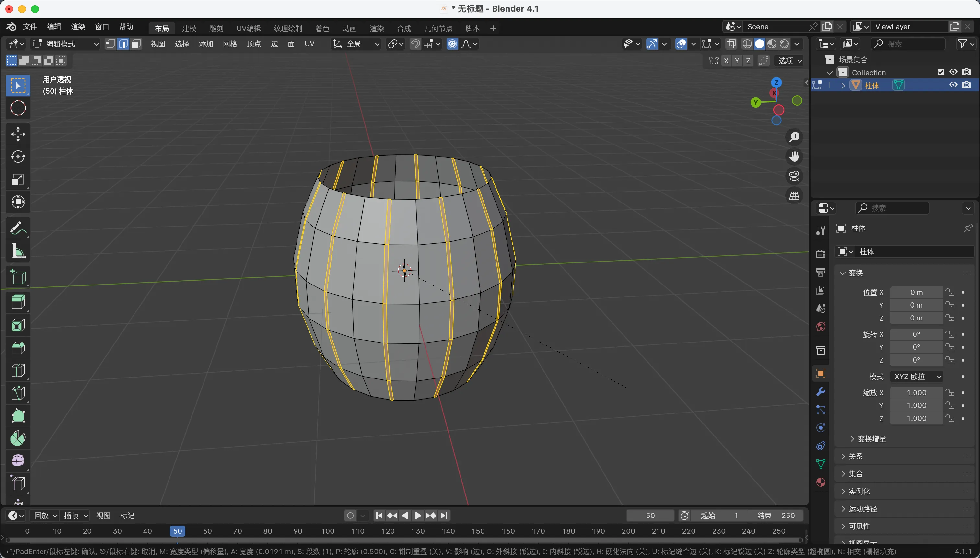Uncheck the Collection exclude checkbox
This screenshot has width=980, height=558.
(x=940, y=72)
